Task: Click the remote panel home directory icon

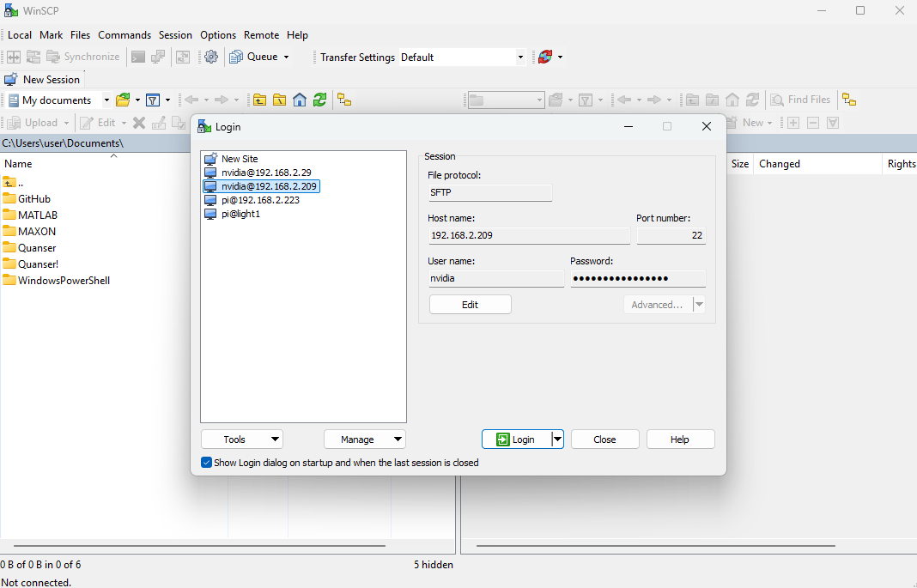Action: coord(732,100)
